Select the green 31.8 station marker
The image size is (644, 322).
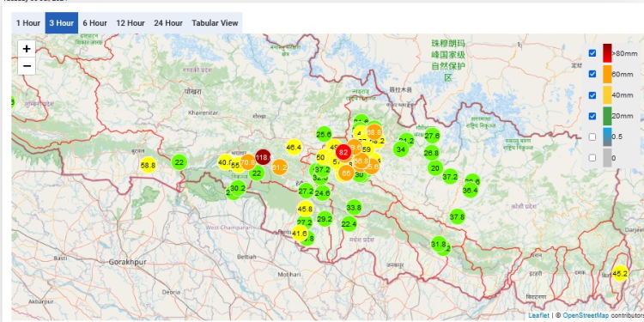[x=438, y=245]
